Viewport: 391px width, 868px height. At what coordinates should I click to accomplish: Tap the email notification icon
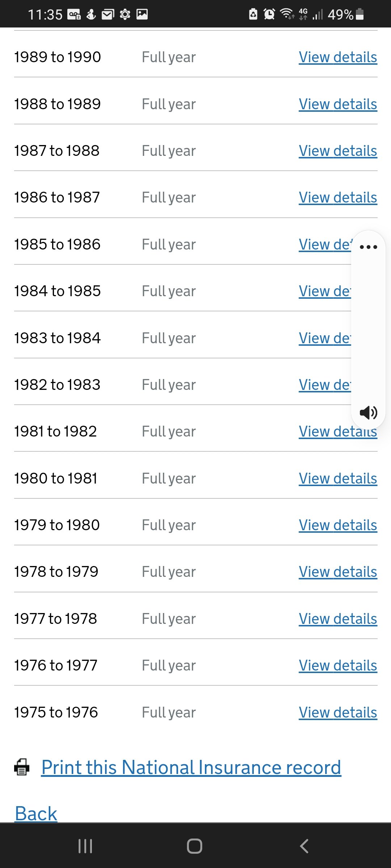tap(108, 14)
